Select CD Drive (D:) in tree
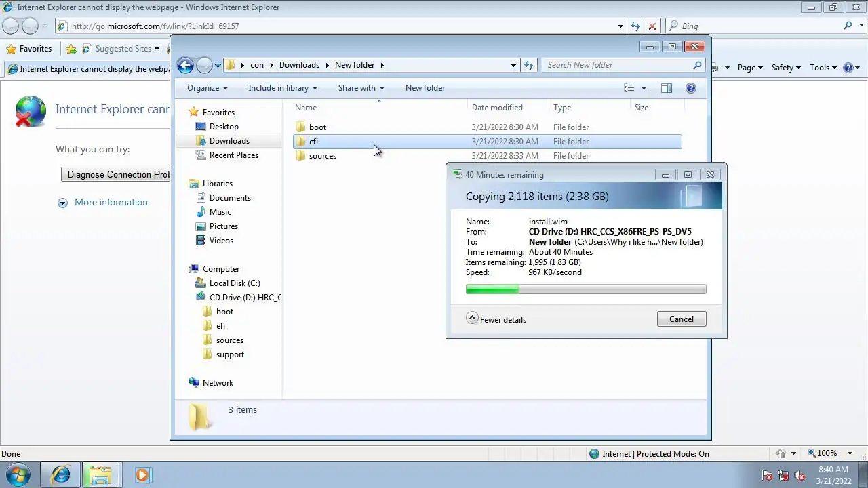 (238, 298)
